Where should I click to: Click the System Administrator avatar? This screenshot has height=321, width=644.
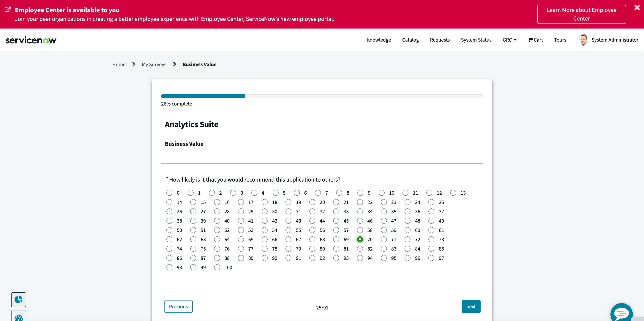click(x=583, y=40)
